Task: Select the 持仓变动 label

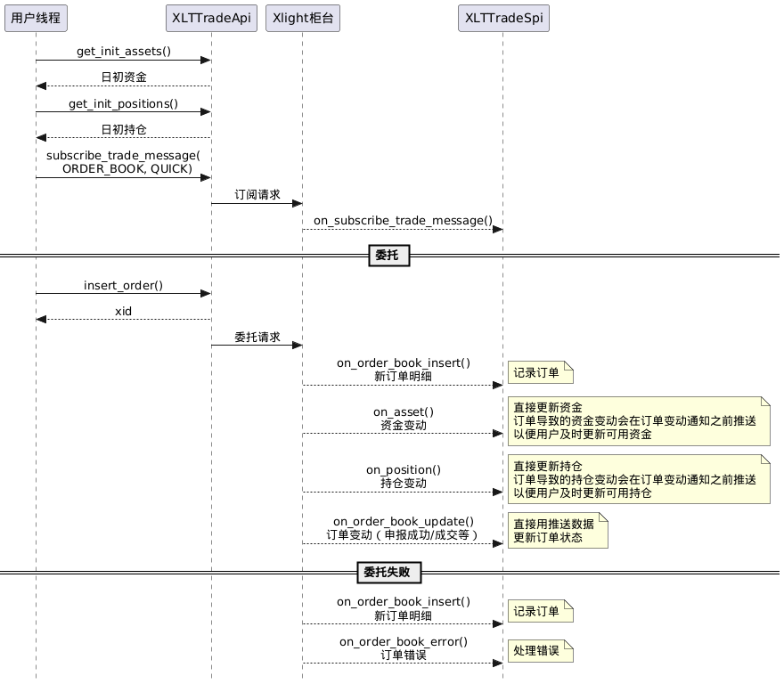Action: [404, 484]
